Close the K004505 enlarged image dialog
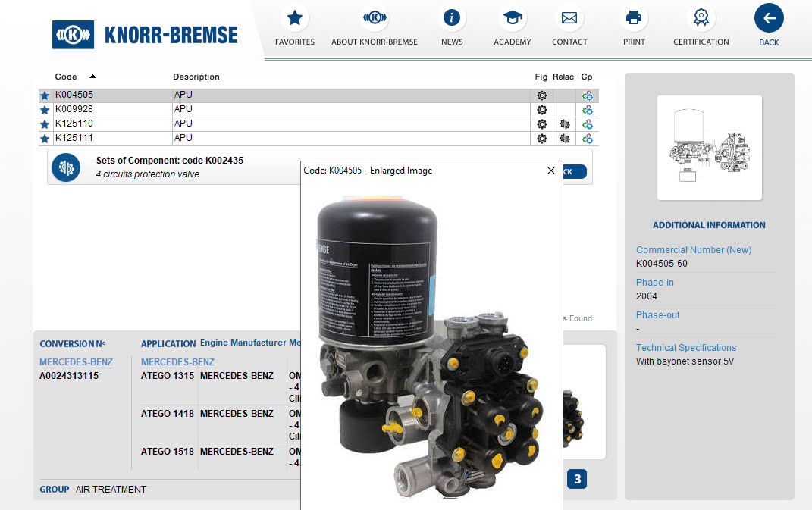The height and width of the screenshot is (510, 812). 551,171
